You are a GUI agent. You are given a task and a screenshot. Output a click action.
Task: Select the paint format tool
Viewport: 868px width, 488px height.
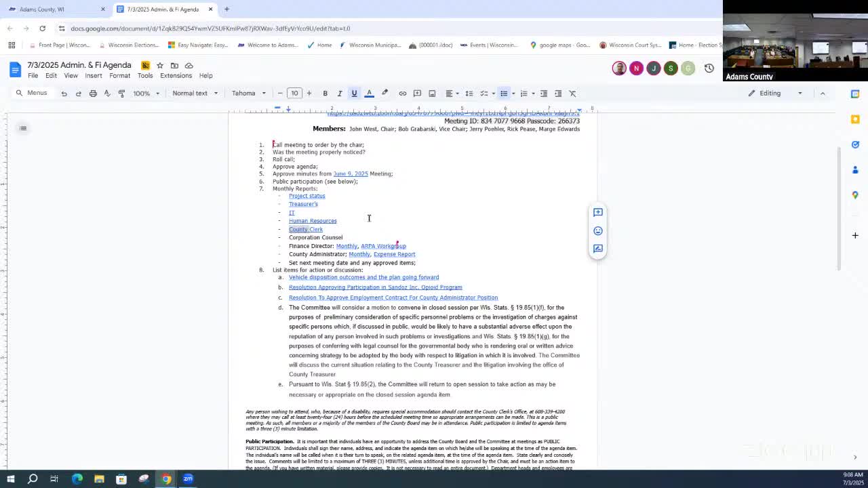(121, 94)
